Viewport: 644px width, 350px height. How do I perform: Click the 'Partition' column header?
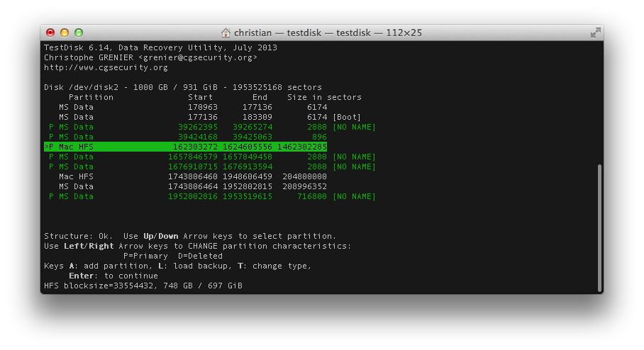(91, 97)
